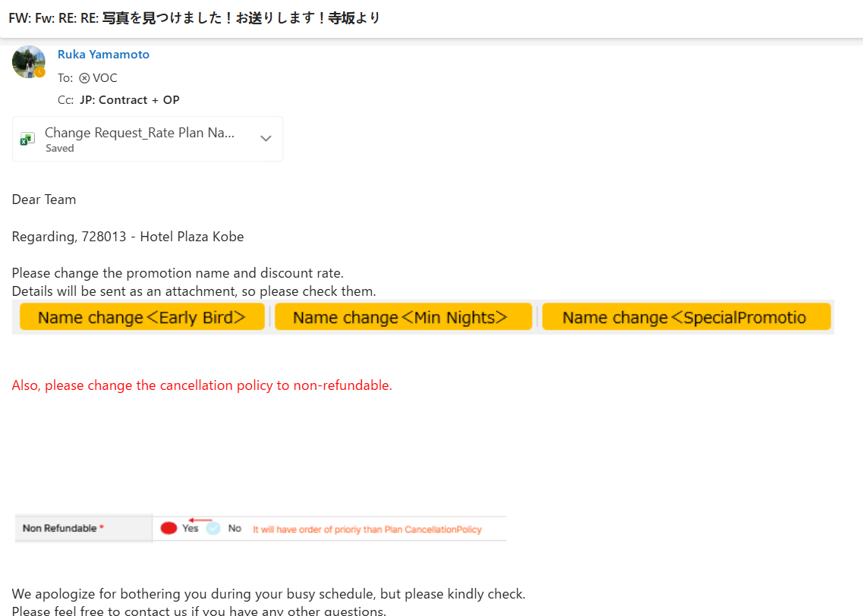Click sender name Ruka Yamamoto
Viewport: 863px width, 616px height.
pos(103,55)
